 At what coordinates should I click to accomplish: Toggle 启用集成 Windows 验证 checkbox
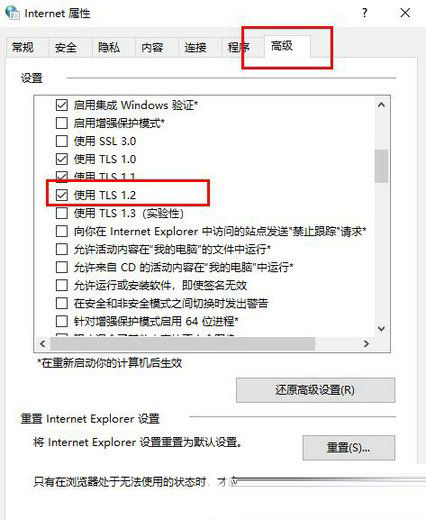click(62, 105)
